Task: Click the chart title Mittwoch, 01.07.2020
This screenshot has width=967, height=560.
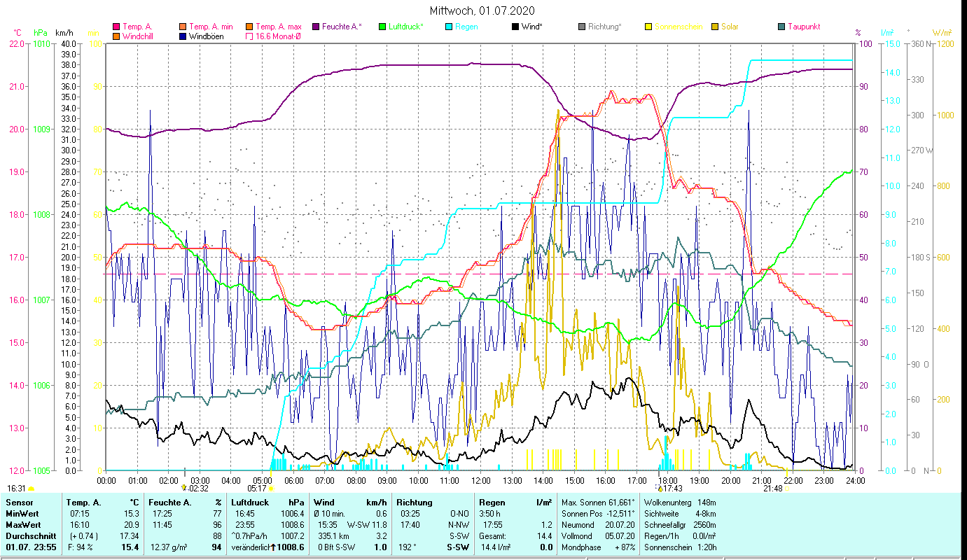Action: pos(482,10)
